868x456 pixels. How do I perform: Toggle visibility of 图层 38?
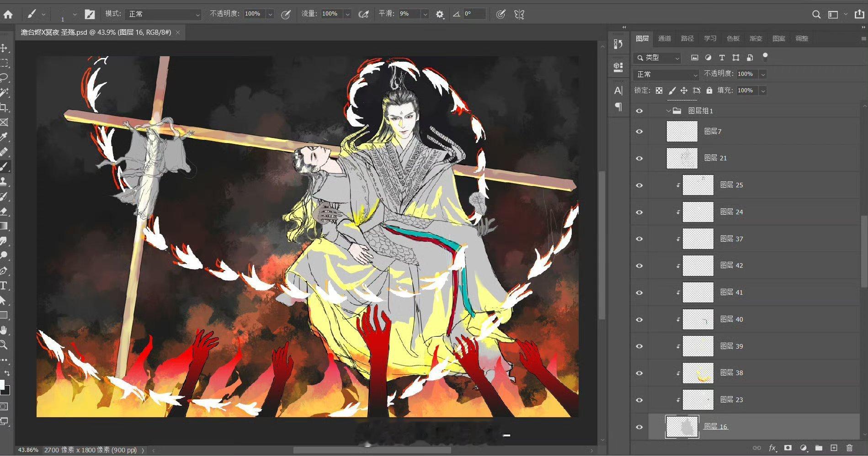click(x=639, y=373)
